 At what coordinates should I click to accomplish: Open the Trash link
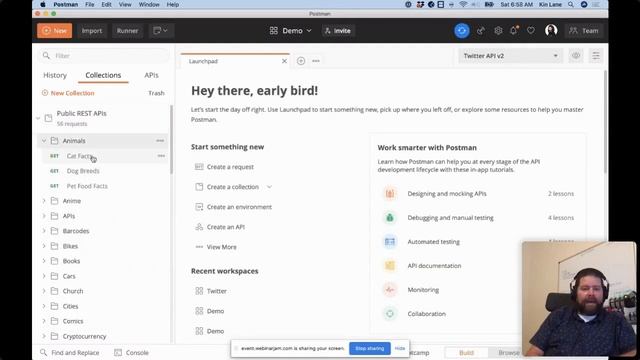pyautogui.click(x=156, y=93)
